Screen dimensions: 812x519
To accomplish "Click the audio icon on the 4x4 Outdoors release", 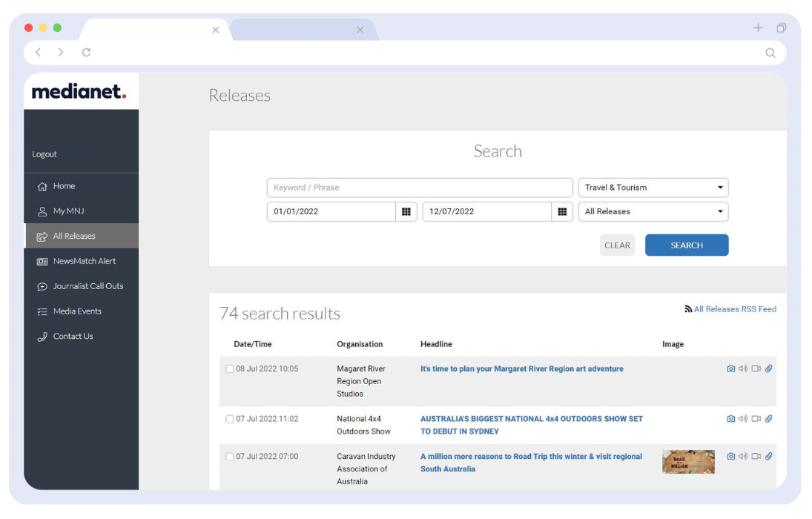I will (744, 419).
